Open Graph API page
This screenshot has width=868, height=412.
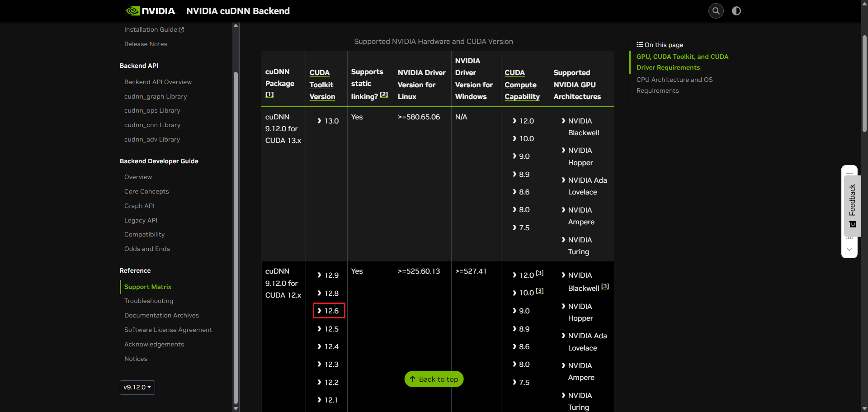(x=139, y=206)
